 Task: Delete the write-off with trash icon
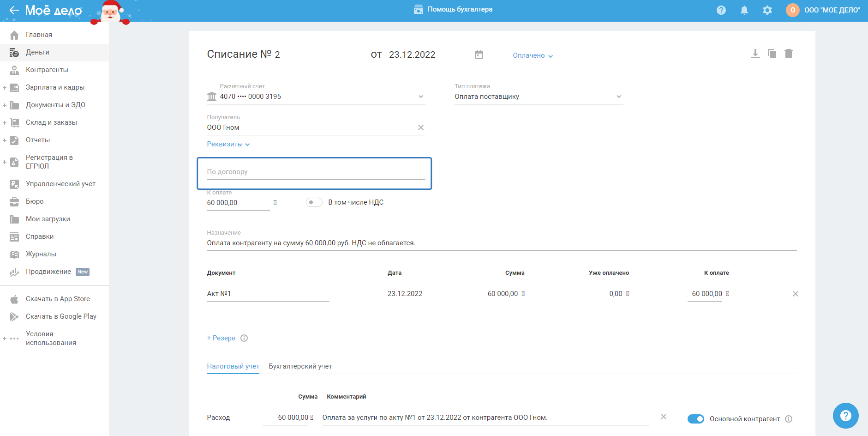789,54
